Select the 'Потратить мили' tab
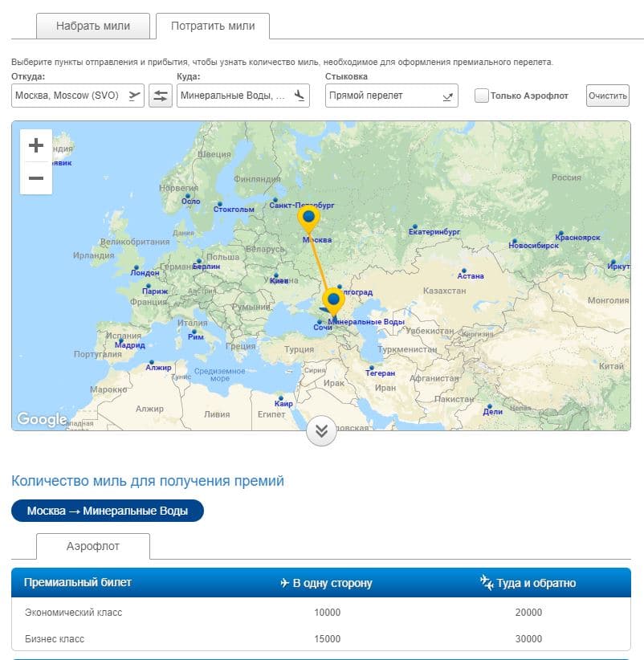This screenshot has height=660, width=644. coord(213,26)
